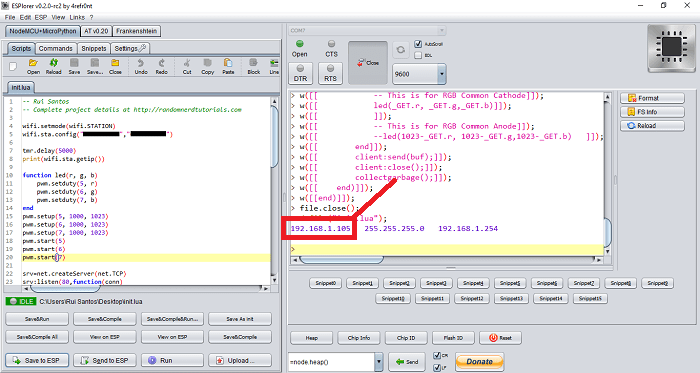The height and width of the screenshot is (373, 700).
Task: Click the Donate button
Action: 479,361
